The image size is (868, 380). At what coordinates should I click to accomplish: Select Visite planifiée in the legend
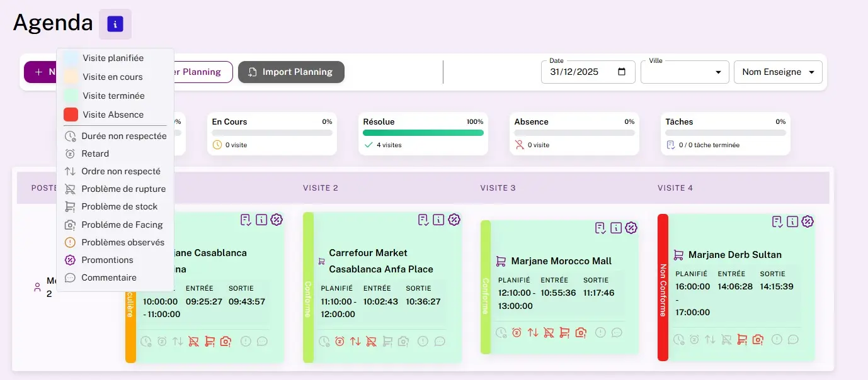(113, 58)
